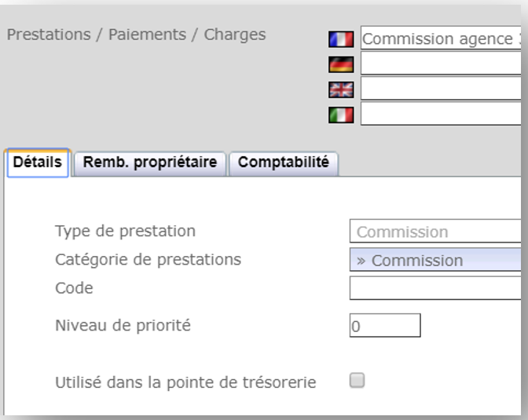The width and height of the screenshot is (528, 420).
Task: Focus the English translation text field
Action: click(442, 89)
